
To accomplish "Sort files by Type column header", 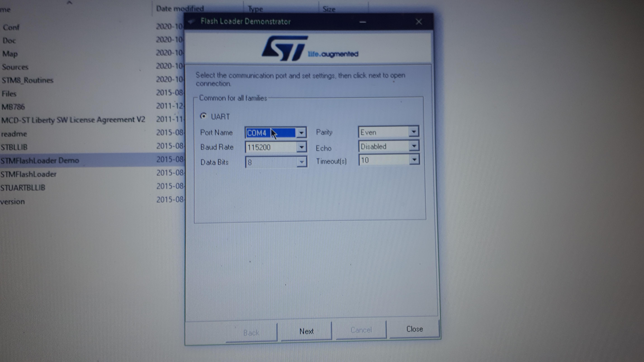I will [x=255, y=9].
